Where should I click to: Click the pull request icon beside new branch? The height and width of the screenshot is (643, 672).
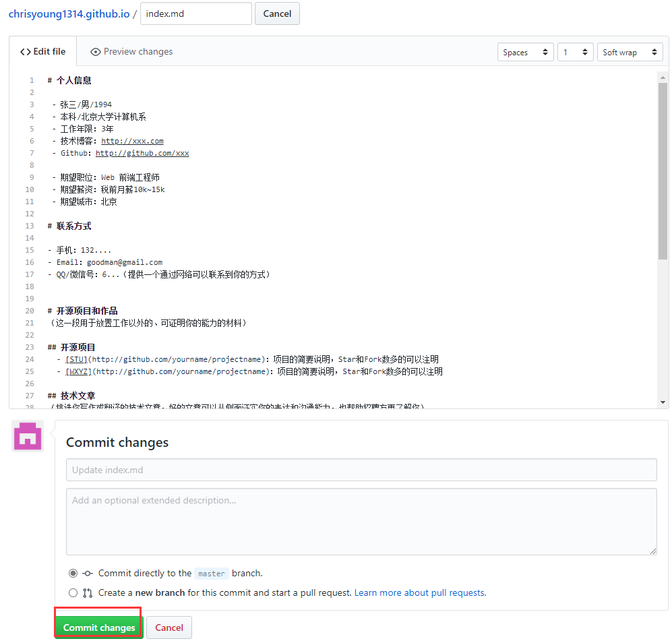pos(88,593)
